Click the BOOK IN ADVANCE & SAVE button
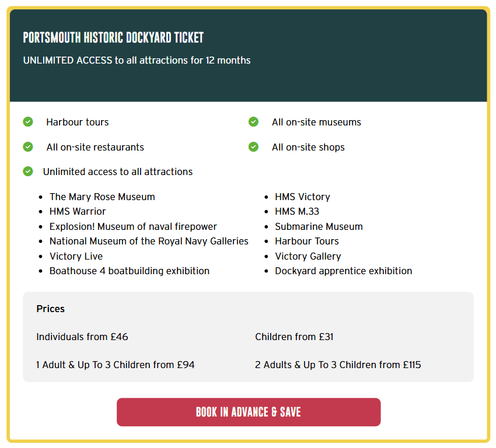 click(x=249, y=412)
